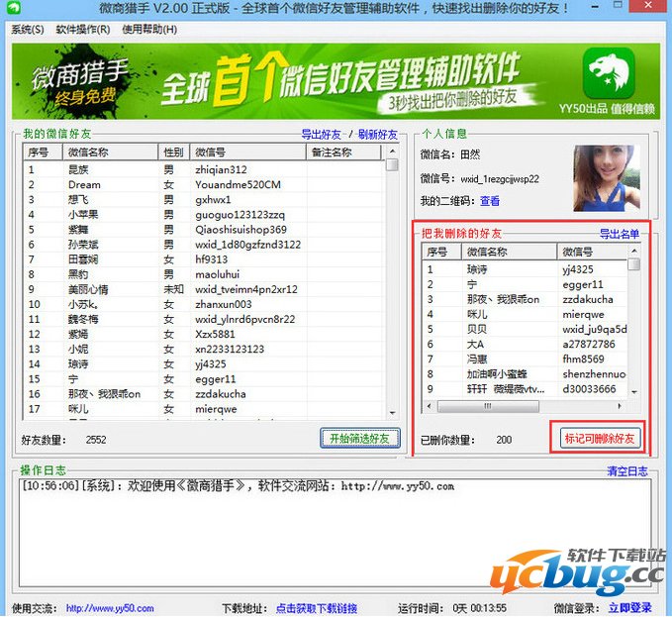Viewport: 672px width, 617px height.
Task: Click the 序号 header in the deleted list
Action: pyautogui.click(x=441, y=252)
